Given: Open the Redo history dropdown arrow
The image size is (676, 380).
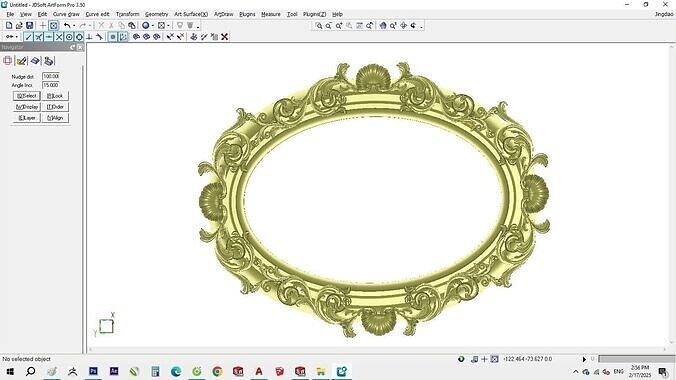Looking at the screenshot, I should tap(90, 26).
